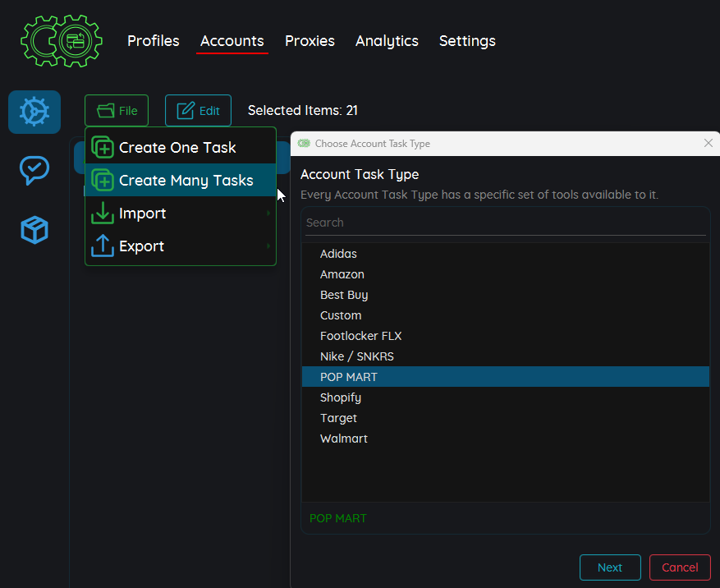Switch to the Accounts tab
This screenshot has width=720, height=588.
click(x=232, y=41)
